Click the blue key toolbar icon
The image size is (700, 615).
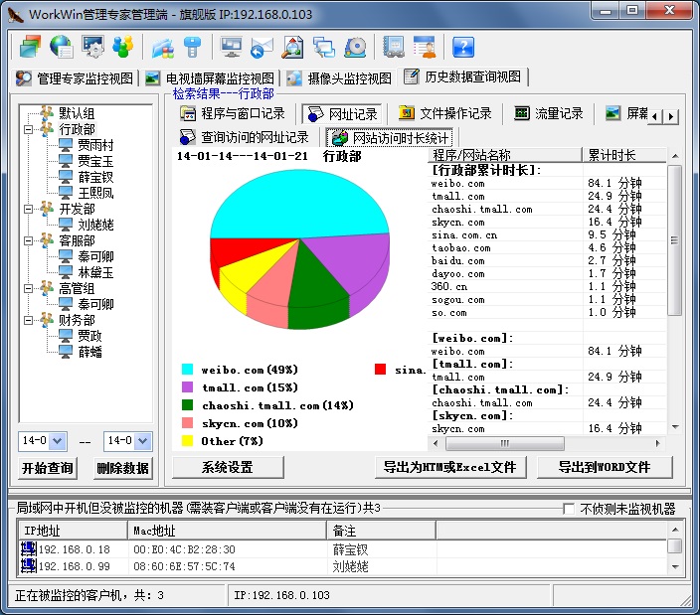193,47
